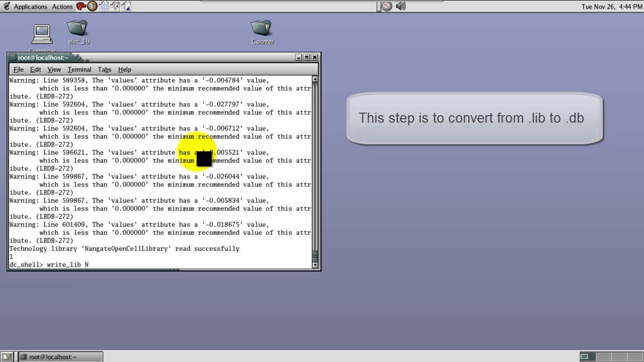The width and height of the screenshot is (644, 362).
Task: Click the GNOME foot logo icon
Action: pos(7,6)
